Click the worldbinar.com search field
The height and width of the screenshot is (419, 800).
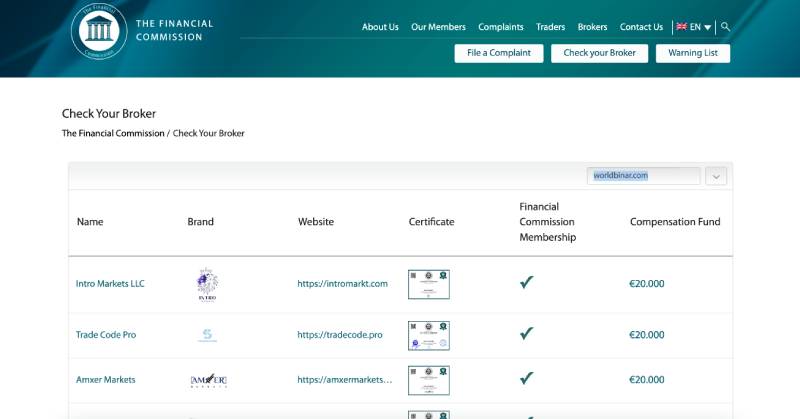coord(642,176)
